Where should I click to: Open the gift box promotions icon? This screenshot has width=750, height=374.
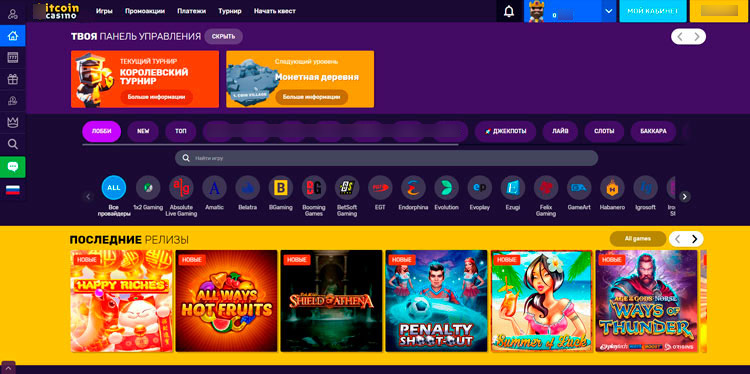pos(13,79)
